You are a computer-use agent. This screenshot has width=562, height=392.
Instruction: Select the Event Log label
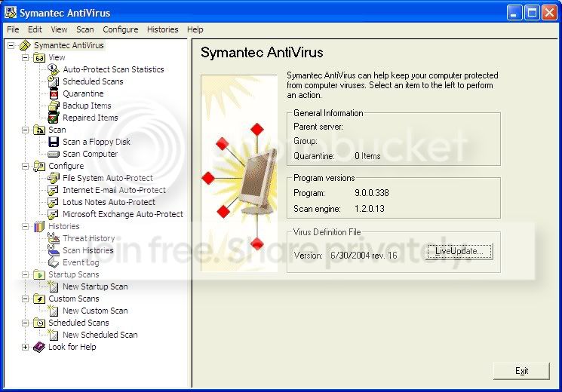81,262
